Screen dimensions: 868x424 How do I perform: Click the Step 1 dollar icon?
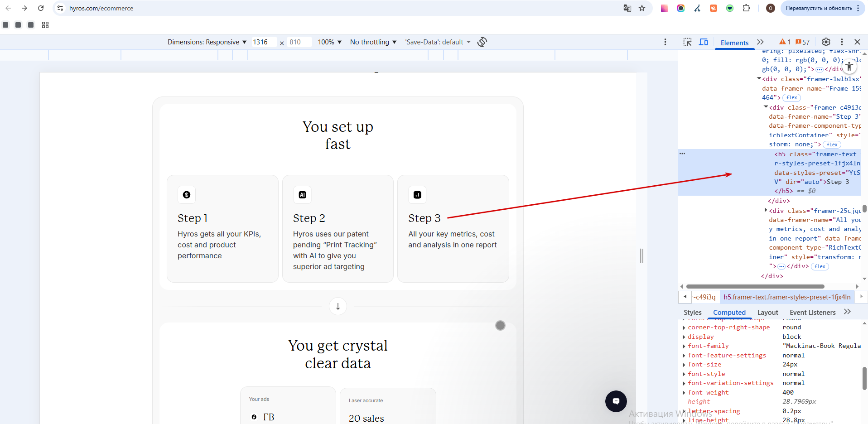click(187, 195)
